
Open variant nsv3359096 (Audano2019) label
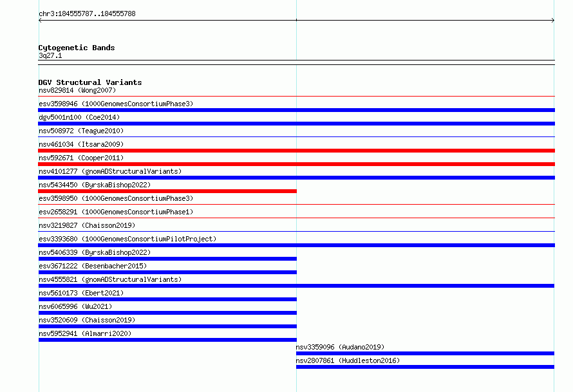[340, 347]
